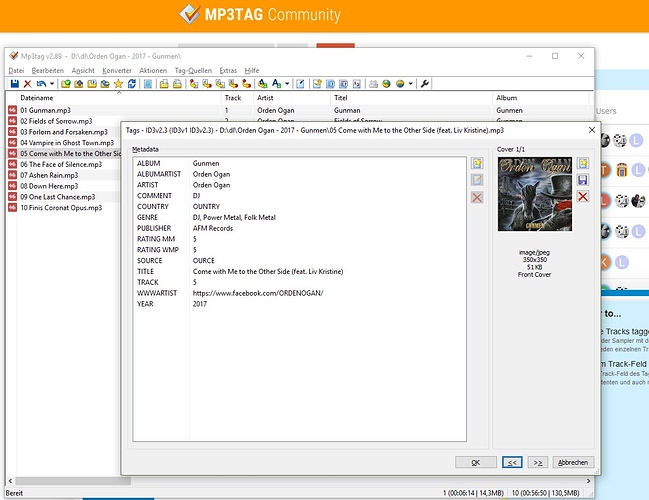Click the MP3TAG Community logo
Image resolution: width=649 pixels, height=500 pixels.
point(260,14)
